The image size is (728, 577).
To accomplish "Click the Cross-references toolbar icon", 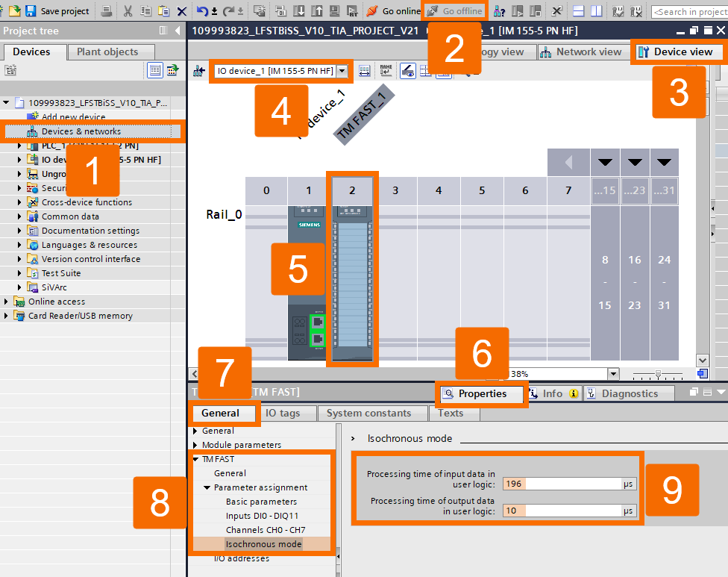I will coord(556,10).
